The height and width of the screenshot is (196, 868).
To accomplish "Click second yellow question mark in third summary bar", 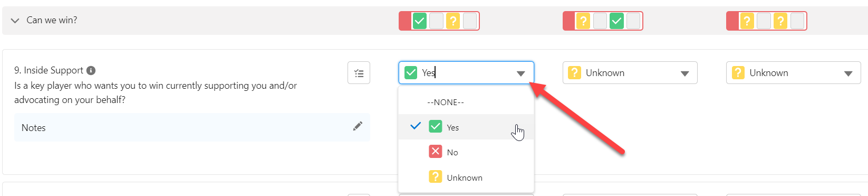I will 780,21.
